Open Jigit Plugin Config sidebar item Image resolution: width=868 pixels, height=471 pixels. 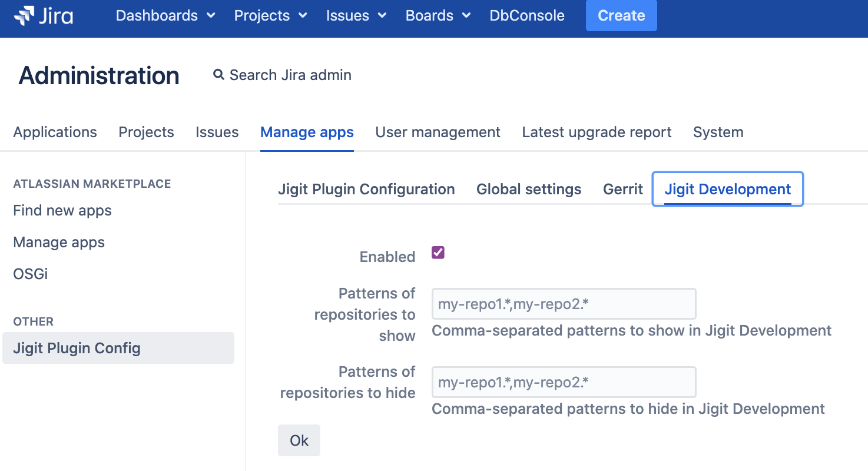click(77, 348)
